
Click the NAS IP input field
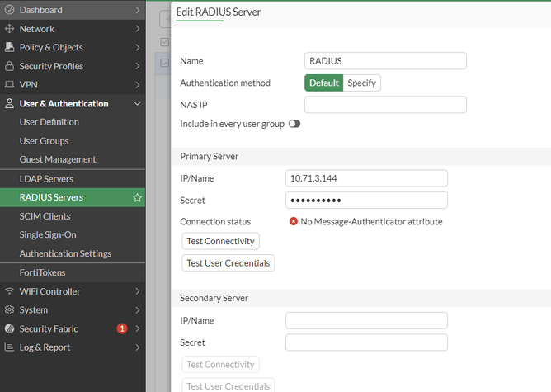coord(385,105)
